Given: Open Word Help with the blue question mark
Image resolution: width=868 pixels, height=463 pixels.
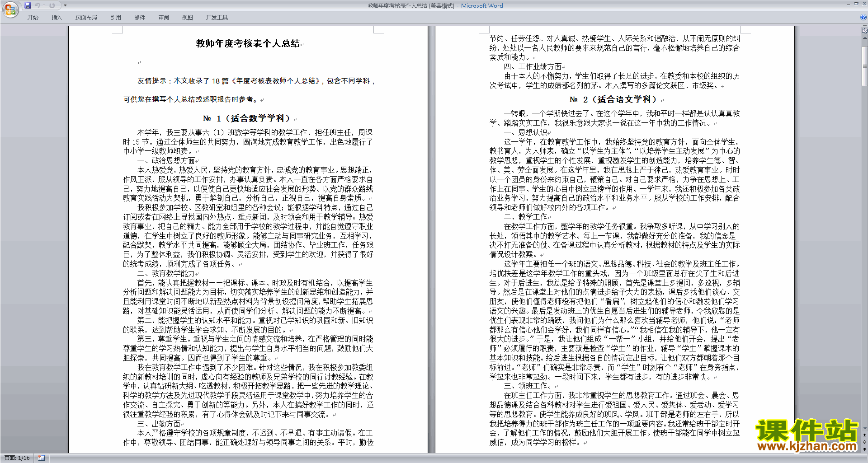Looking at the screenshot, I should click(x=863, y=18).
